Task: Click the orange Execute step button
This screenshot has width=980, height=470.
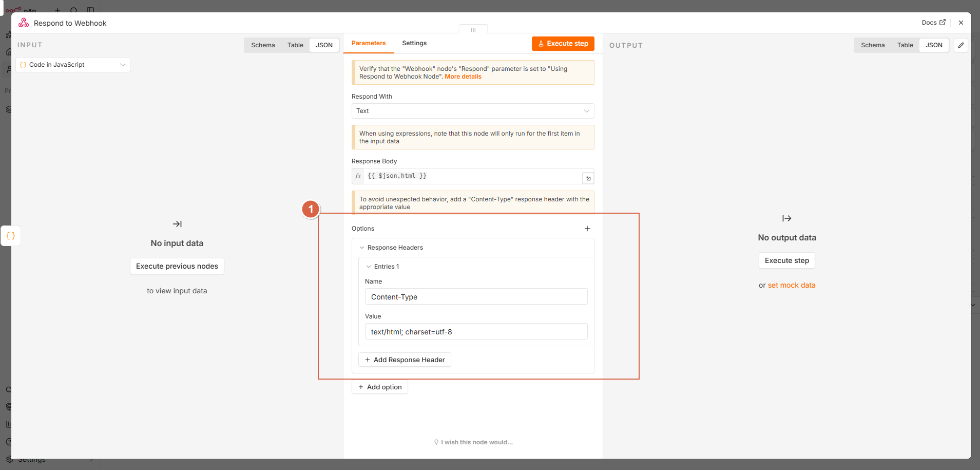Action: point(563,44)
